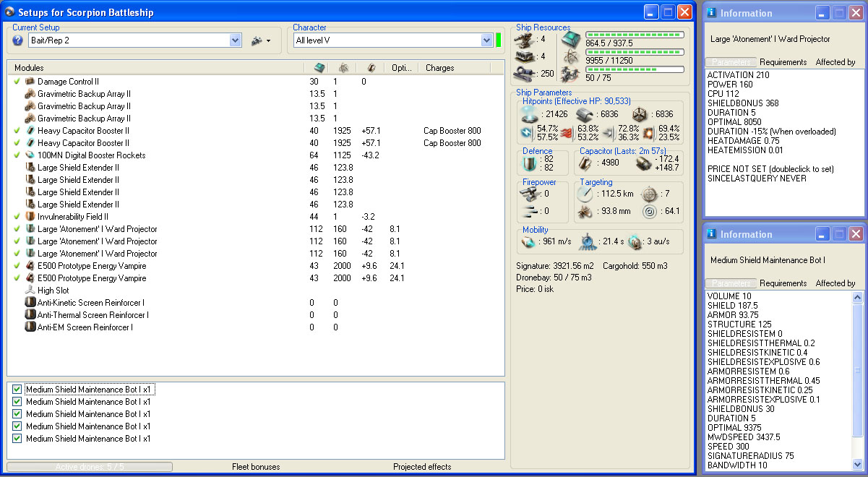Open the Current Setup dropdown
The width and height of the screenshot is (868, 477).
tap(235, 40)
